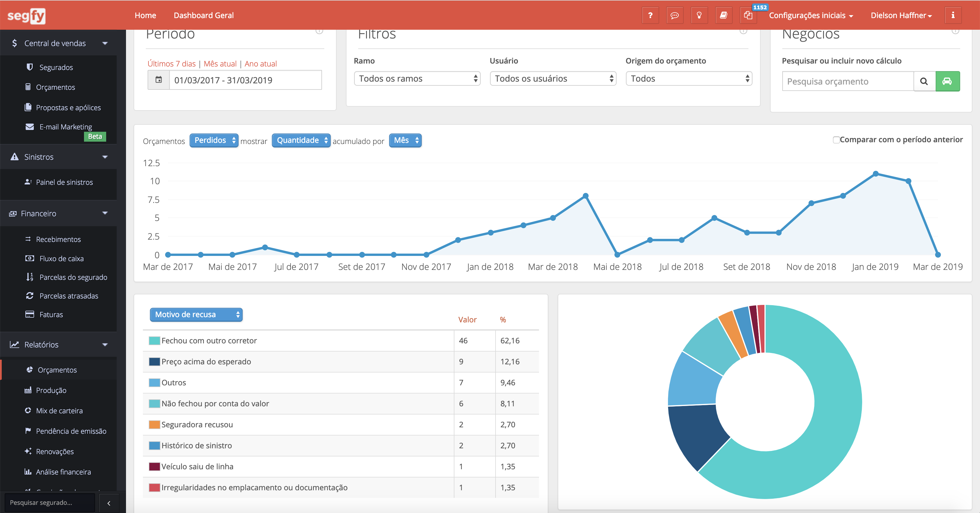Open Dashboard Geral in top navigation
This screenshot has height=513, width=980.
pyautogui.click(x=204, y=15)
